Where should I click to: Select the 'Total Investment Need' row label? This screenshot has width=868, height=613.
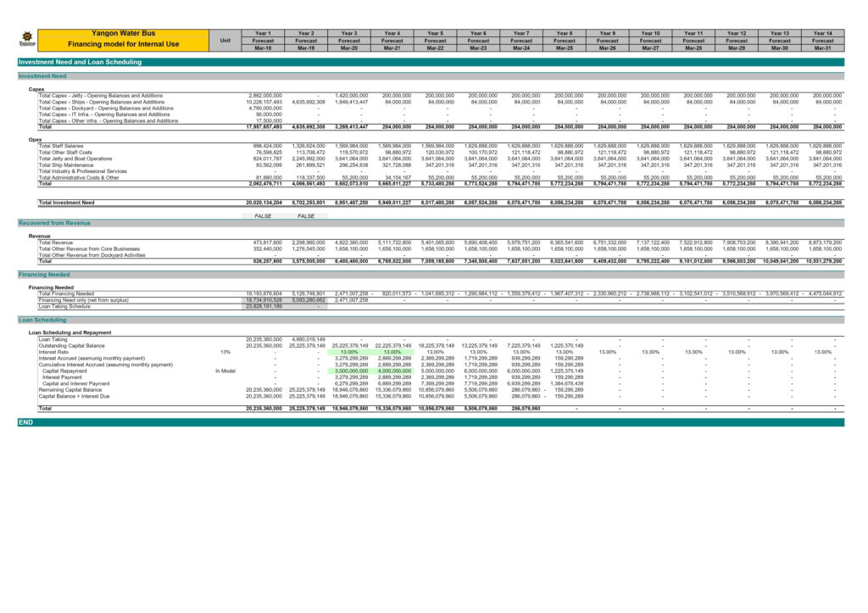point(66,203)
